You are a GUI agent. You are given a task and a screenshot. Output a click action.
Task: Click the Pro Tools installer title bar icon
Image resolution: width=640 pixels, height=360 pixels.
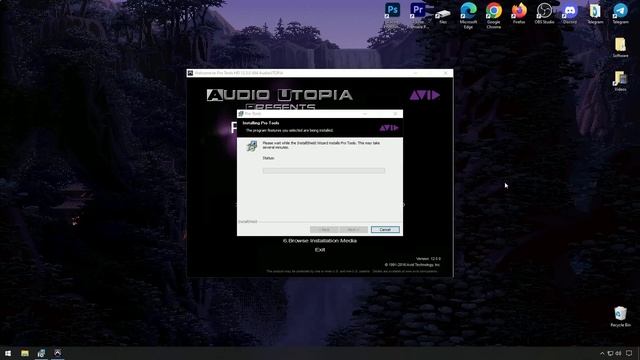tap(241, 114)
